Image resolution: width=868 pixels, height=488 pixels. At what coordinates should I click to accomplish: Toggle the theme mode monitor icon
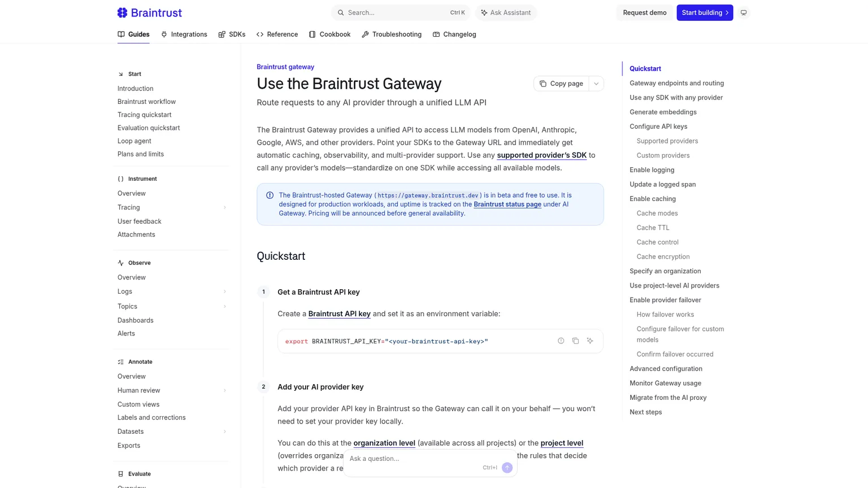[x=744, y=12]
